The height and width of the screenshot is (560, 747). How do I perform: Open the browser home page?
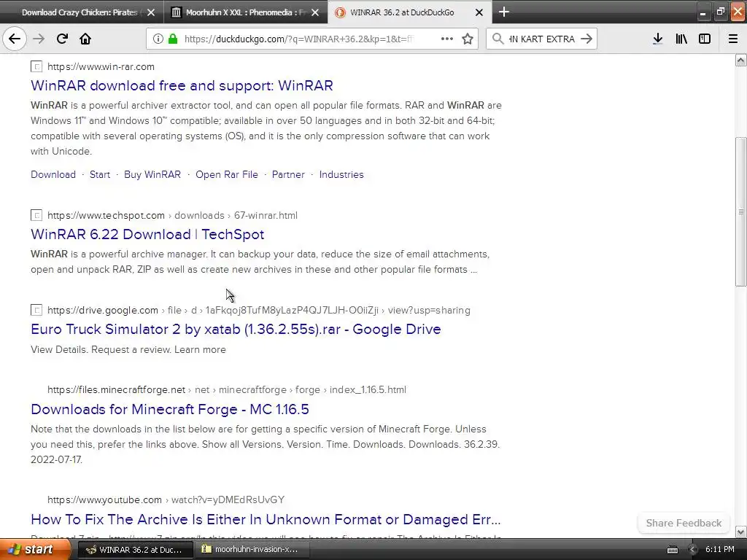tap(85, 39)
